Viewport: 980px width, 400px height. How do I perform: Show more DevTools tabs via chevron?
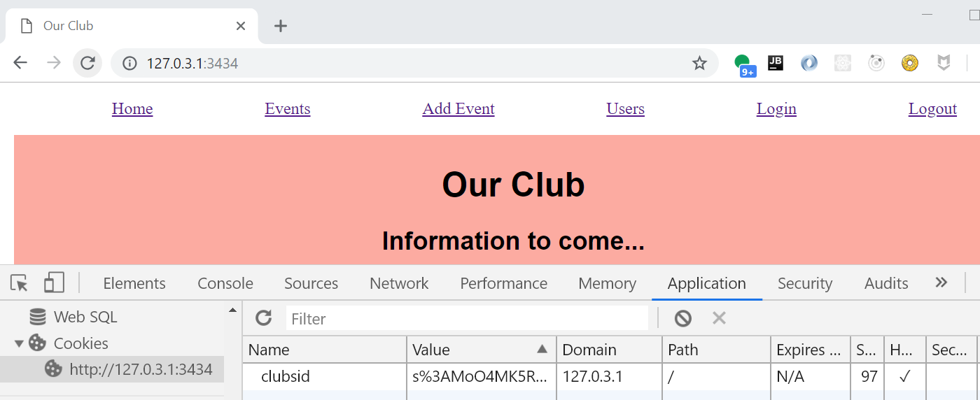click(941, 283)
